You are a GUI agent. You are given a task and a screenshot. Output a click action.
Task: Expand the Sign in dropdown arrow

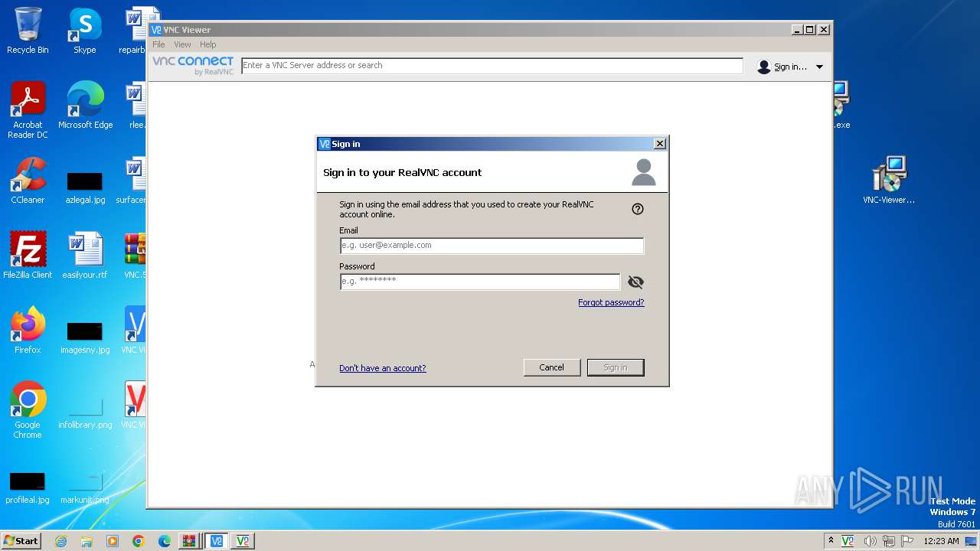tap(819, 67)
